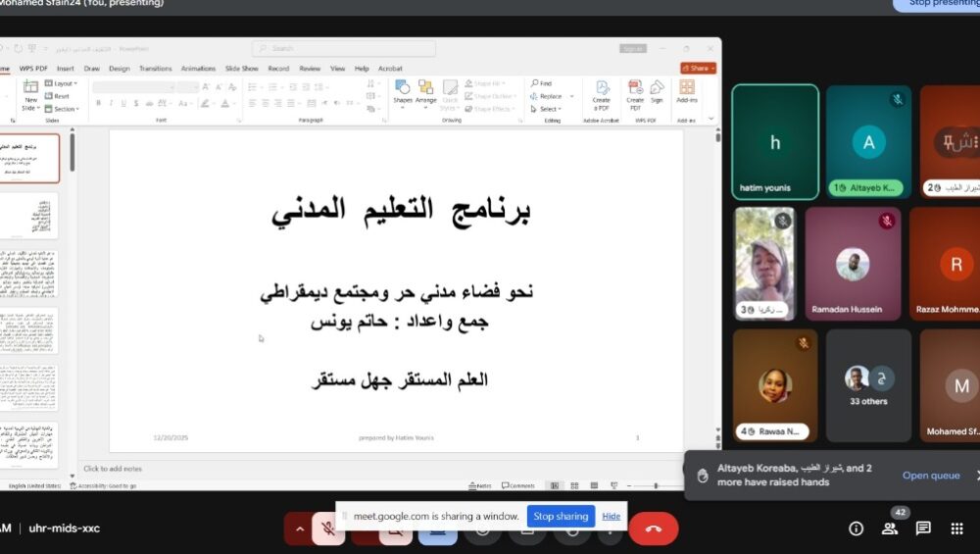Expand the Section dropdown in the ribbon
The height and width of the screenshot is (554, 980).
(x=66, y=109)
